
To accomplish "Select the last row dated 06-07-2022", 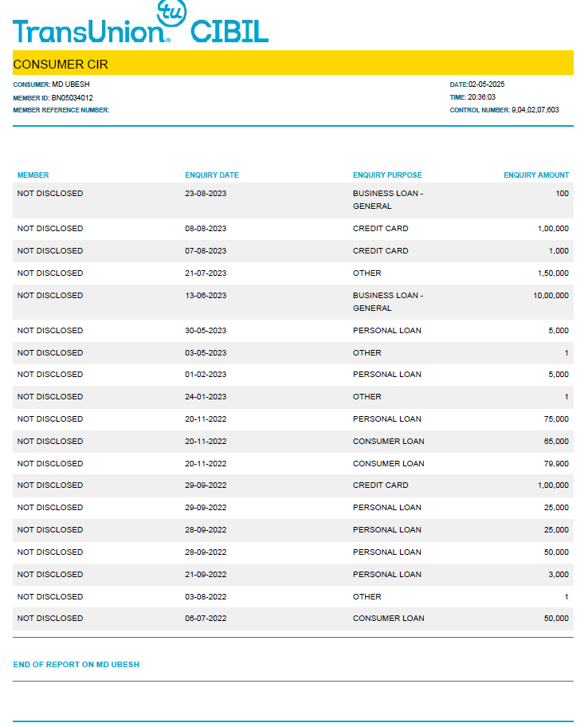I will tap(293, 619).
